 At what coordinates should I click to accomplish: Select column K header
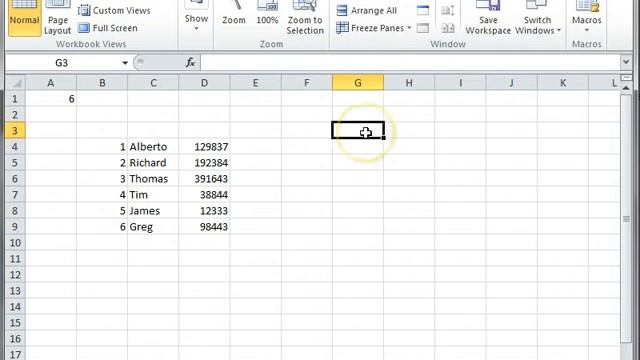pos(563,83)
